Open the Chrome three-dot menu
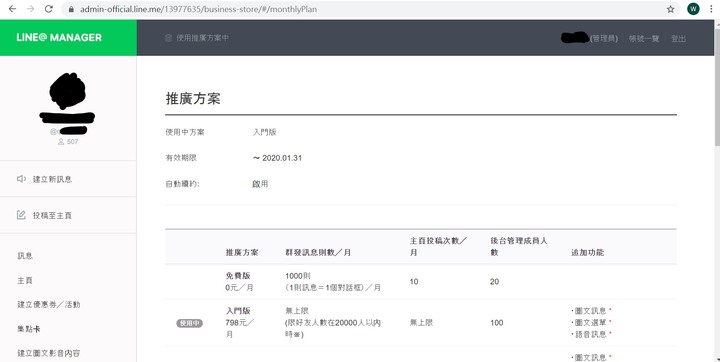The image size is (720, 362). 711,9
